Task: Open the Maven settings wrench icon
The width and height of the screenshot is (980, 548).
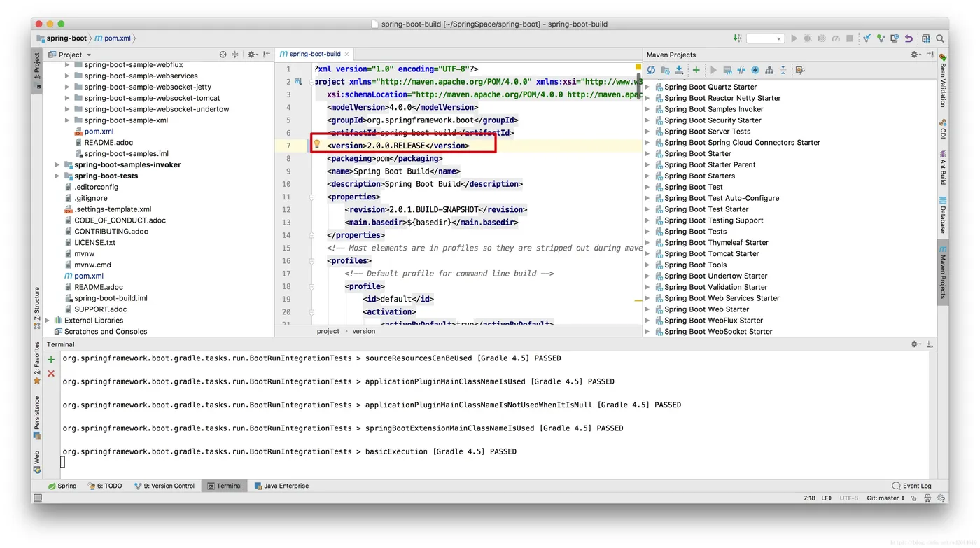Action: tap(800, 70)
